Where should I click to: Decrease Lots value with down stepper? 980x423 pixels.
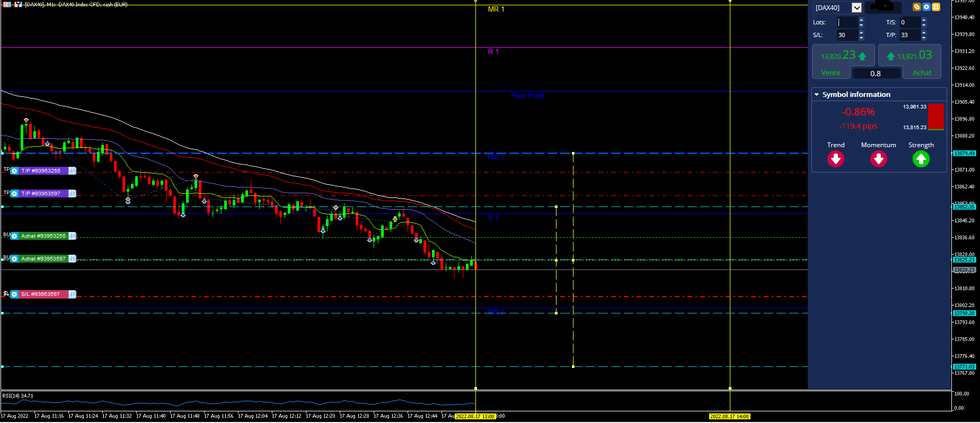coord(861,25)
